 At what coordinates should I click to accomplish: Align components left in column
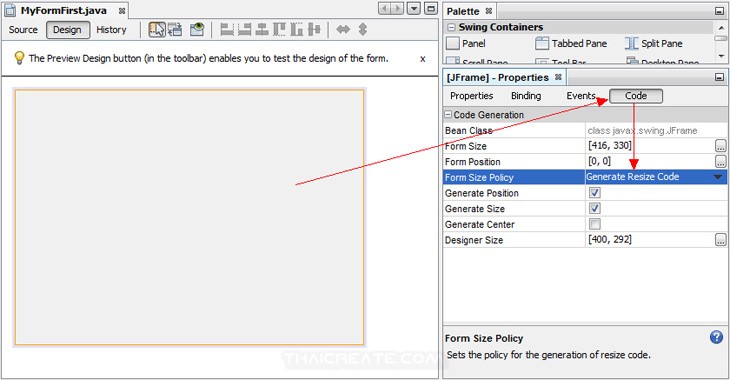pyautogui.click(x=227, y=30)
